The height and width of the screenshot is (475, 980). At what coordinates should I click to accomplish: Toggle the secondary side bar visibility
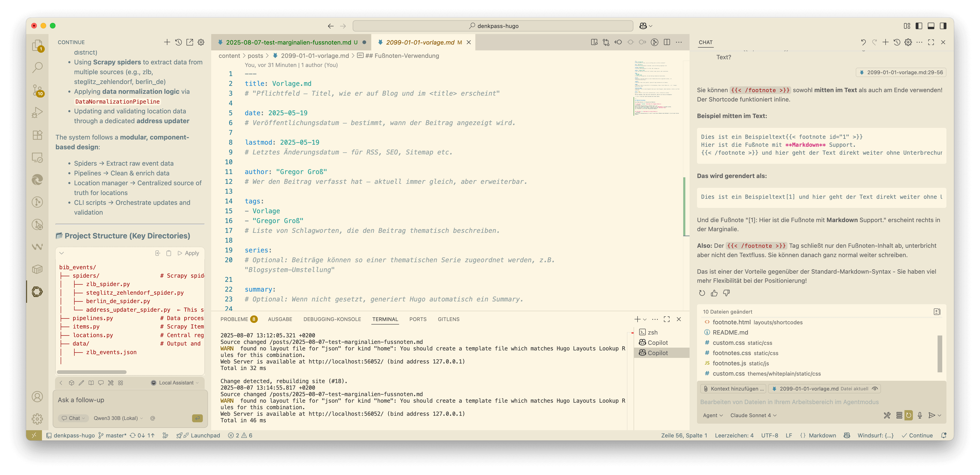(943, 26)
